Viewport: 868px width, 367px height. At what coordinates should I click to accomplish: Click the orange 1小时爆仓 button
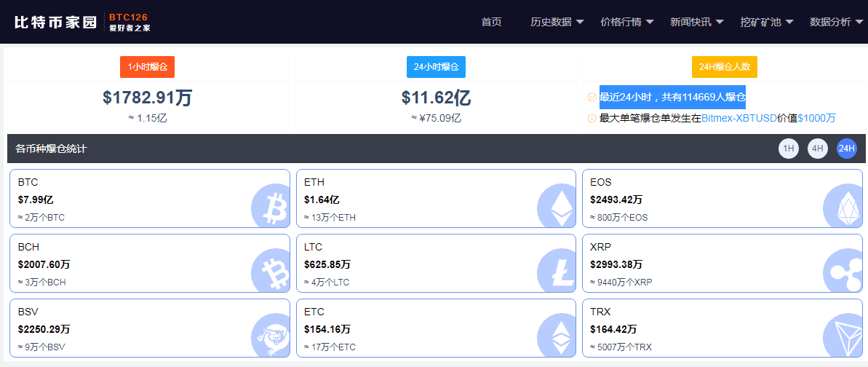[147, 67]
